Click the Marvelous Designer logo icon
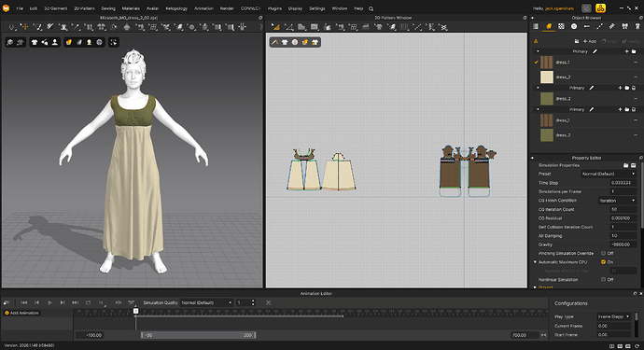Screen dimensions: 644x350 (x=6, y=8)
